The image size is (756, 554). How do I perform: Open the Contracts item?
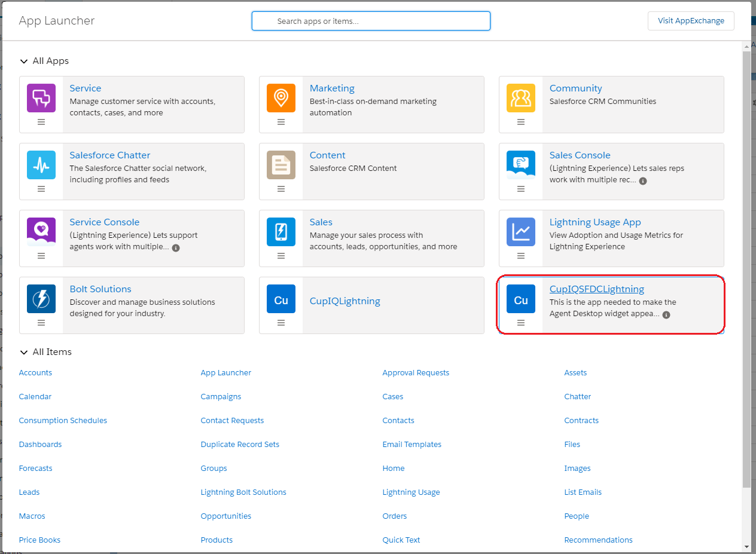[581, 420]
